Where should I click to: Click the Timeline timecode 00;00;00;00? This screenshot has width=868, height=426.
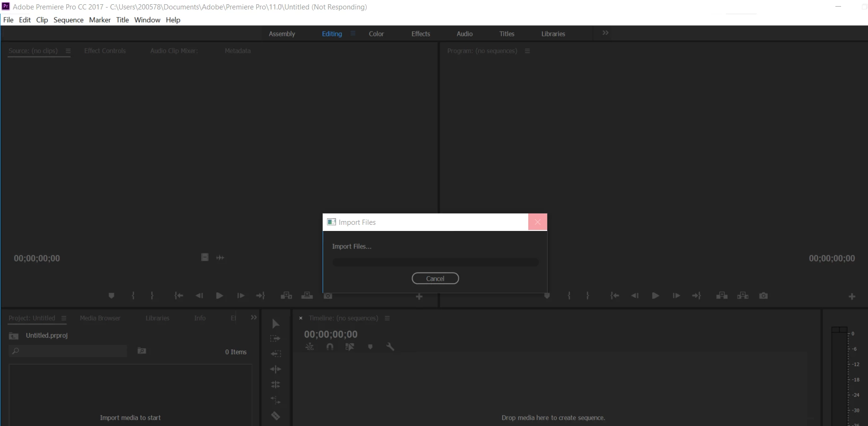tap(331, 334)
